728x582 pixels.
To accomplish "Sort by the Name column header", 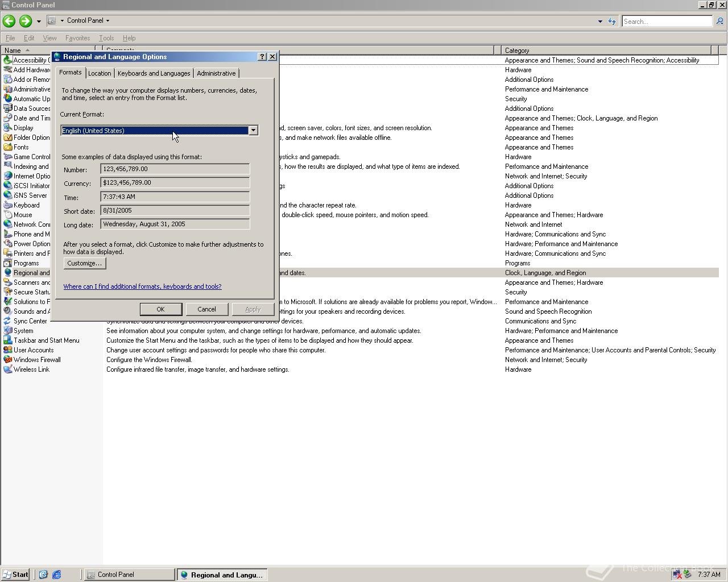I will pos(48,51).
